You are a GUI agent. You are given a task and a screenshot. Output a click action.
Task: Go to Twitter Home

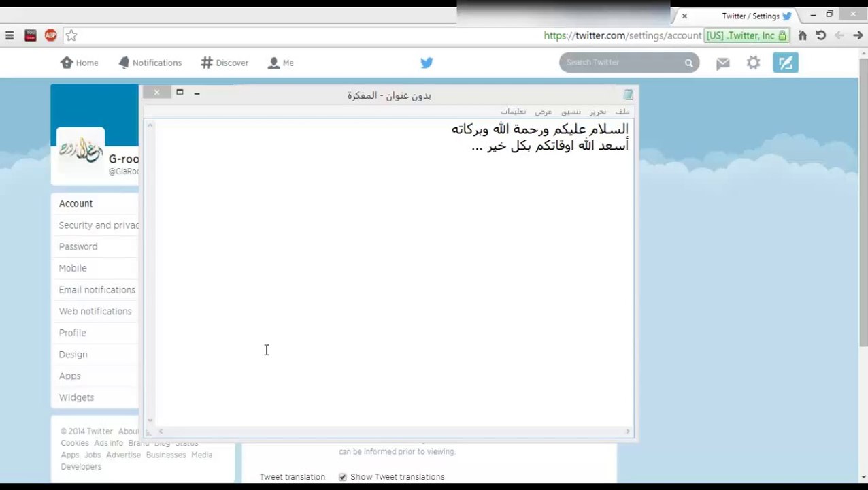[x=79, y=63]
